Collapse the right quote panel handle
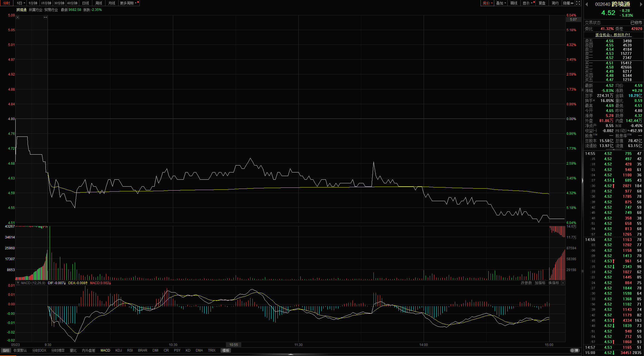 tap(582, 181)
